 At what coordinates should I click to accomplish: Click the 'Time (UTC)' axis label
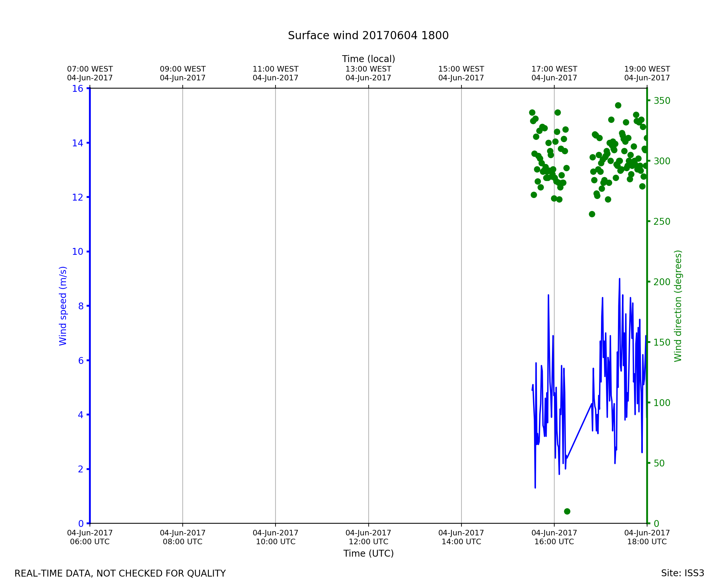pos(368,553)
